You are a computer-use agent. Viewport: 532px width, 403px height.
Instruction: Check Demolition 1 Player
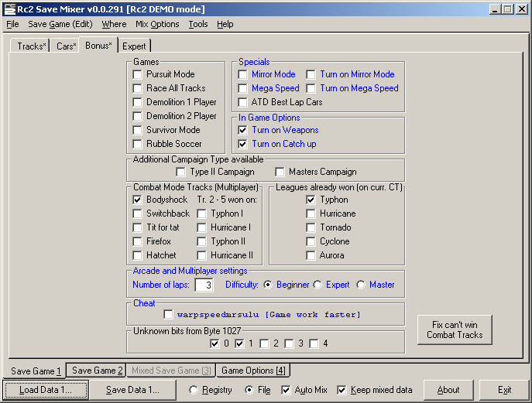tap(137, 102)
